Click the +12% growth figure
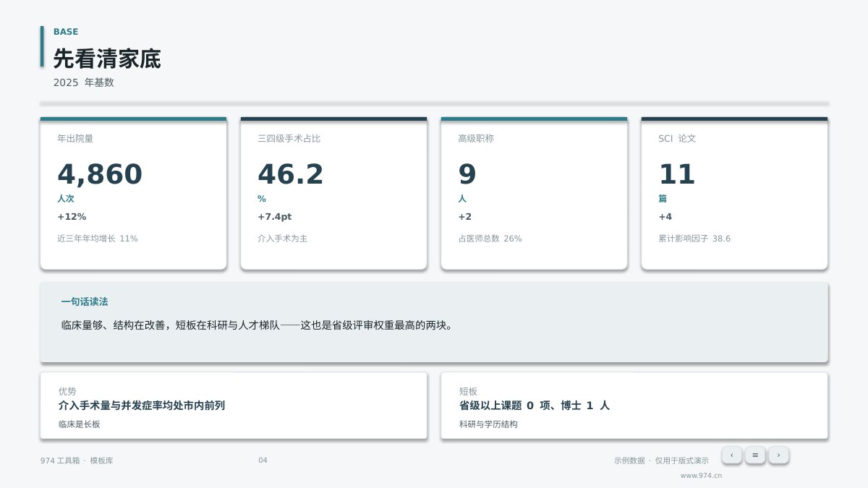868x488 pixels. point(72,217)
